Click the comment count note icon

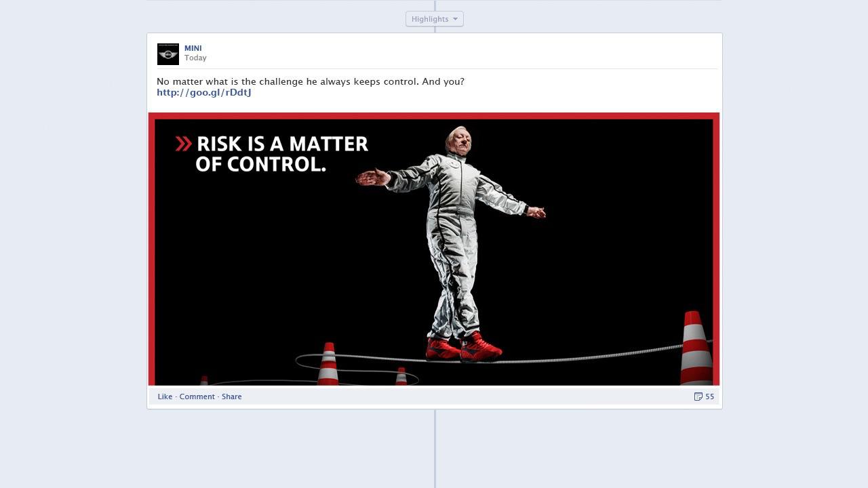(698, 396)
